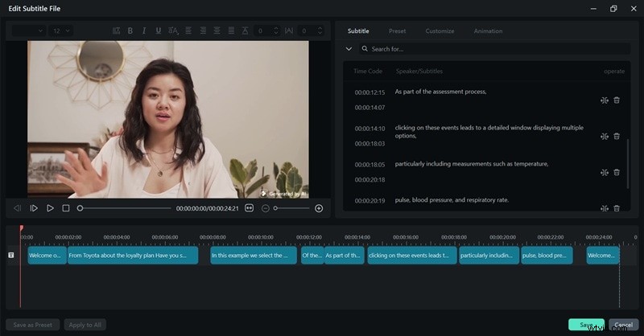
Task: Click the text case icon beside underline
Action: tap(173, 31)
